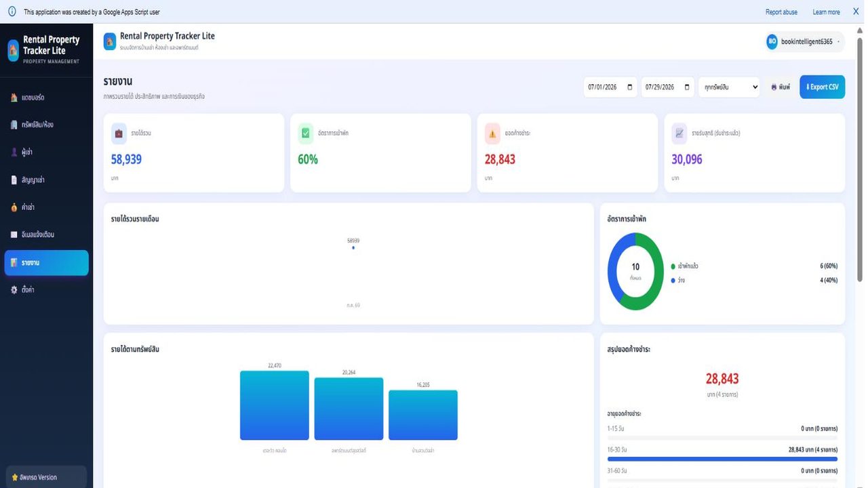Open the calendar picker on start date 07/01/2026

(630, 87)
